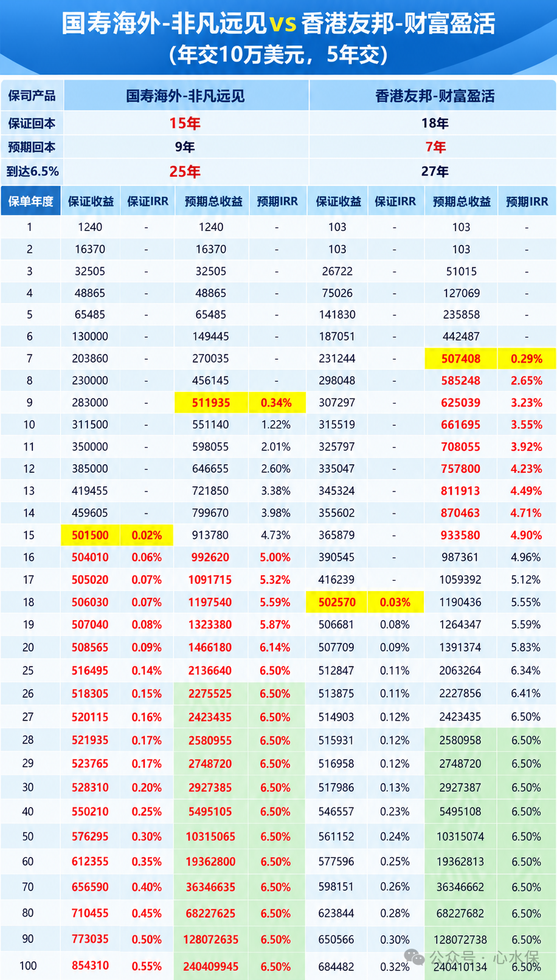
Task: Select the '预期回本' row label
Action: (32, 147)
